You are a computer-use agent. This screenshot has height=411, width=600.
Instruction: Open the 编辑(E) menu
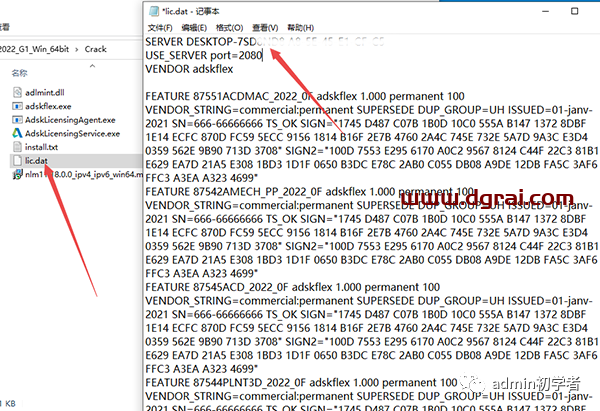pos(197,27)
